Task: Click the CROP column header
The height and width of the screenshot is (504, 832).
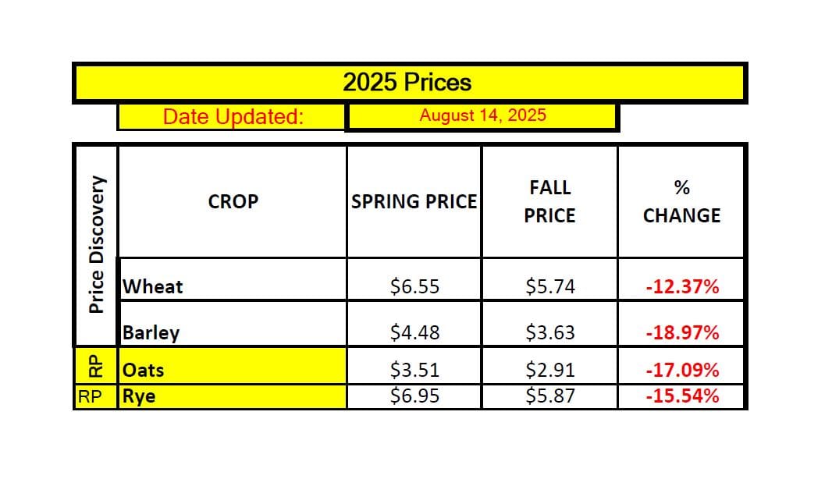Action: (x=233, y=201)
